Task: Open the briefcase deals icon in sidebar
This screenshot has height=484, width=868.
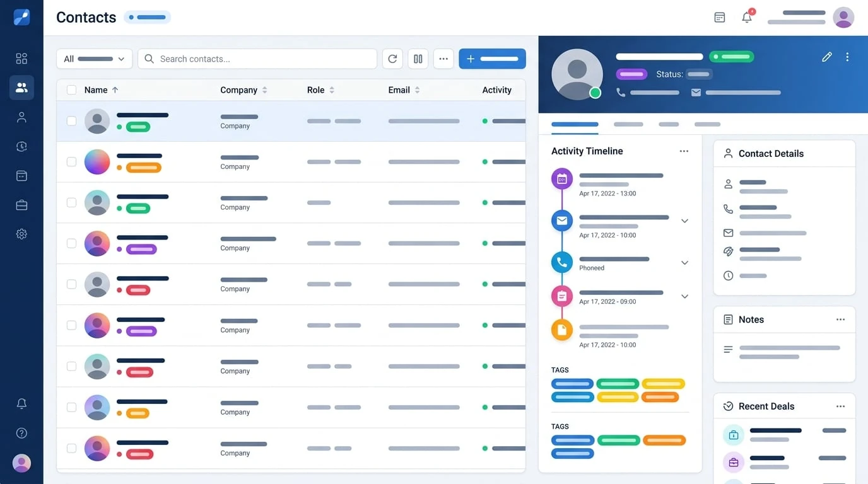Action: (21, 205)
